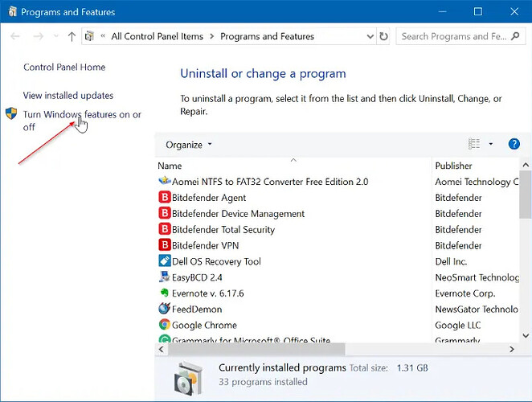
Task: Click the installed programs disc icon
Action: pos(188,379)
